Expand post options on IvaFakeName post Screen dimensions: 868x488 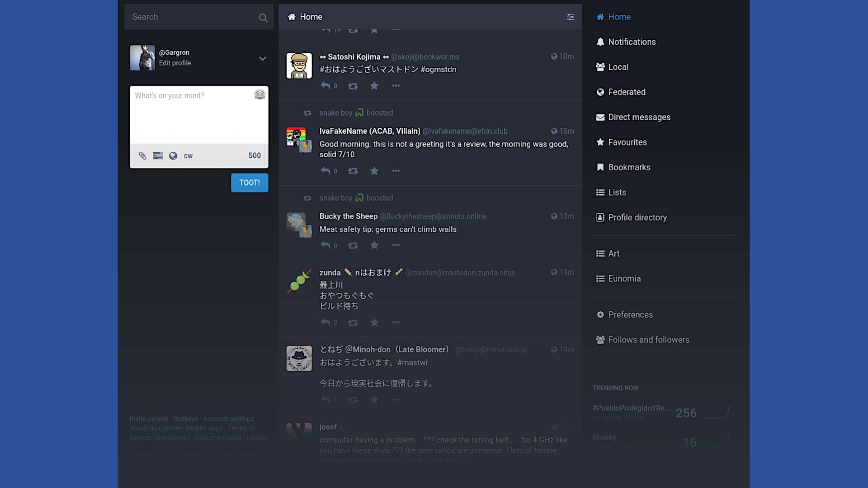395,171
